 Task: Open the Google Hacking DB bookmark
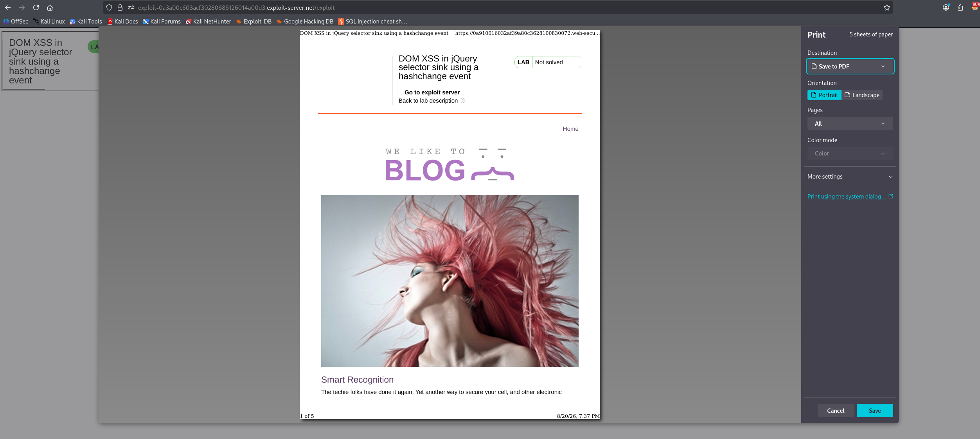click(305, 22)
